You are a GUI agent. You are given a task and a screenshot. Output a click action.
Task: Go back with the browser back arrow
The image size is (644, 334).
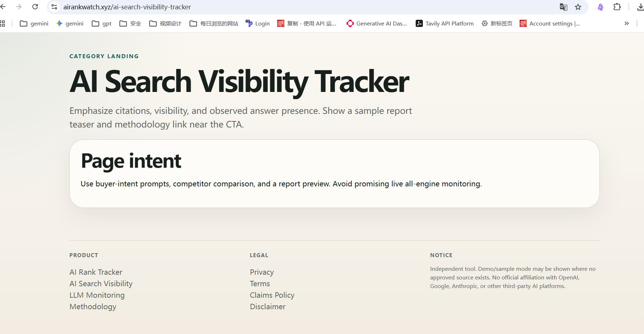[x=3, y=7]
